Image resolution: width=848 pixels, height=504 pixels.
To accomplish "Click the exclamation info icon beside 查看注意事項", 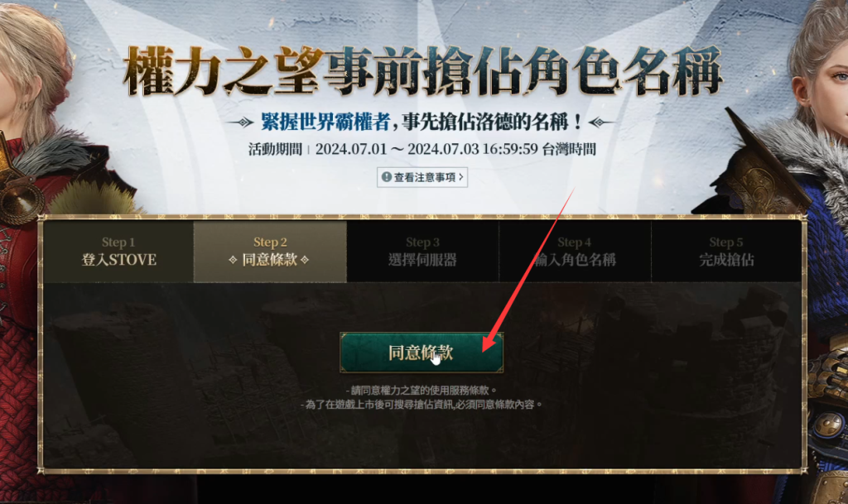I will tap(386, 176).
